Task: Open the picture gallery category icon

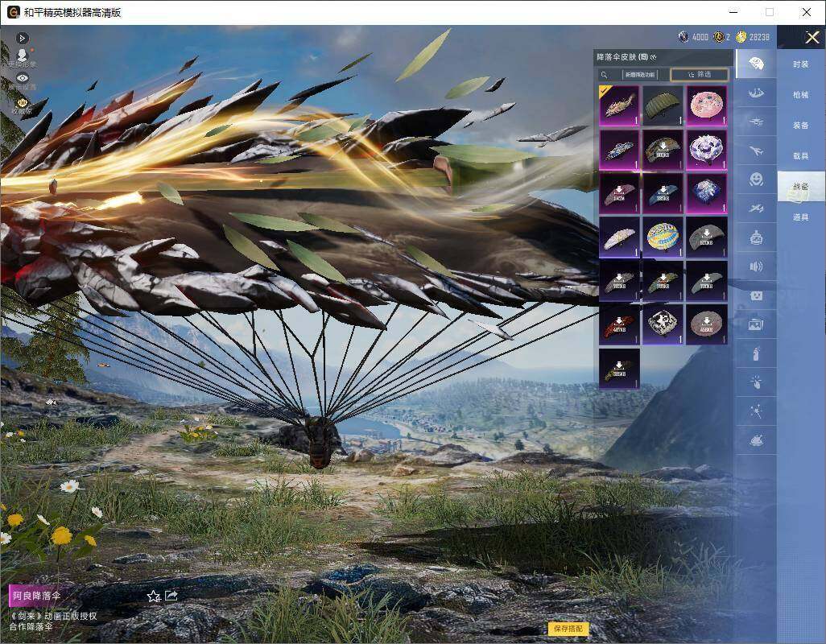Action: pyautogui.click(x=756, y=324)
